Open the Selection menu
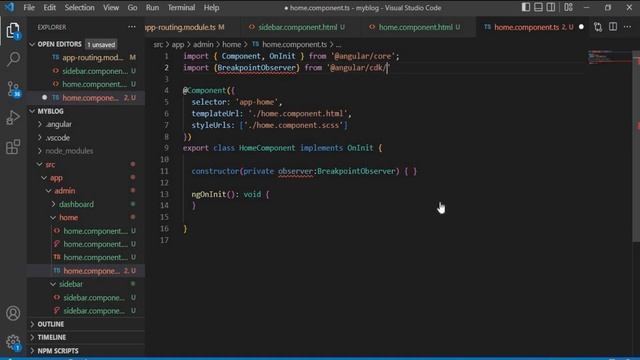Screen dimensions: 640x360 79,7
